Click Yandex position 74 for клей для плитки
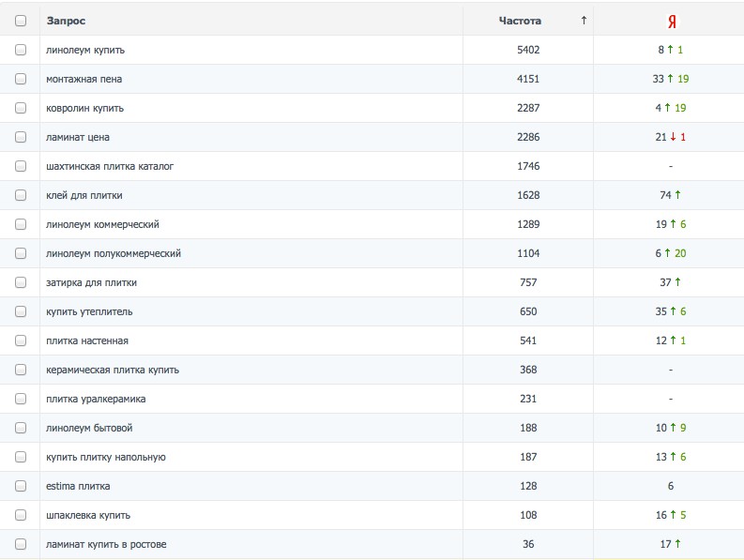 (671, 195)
